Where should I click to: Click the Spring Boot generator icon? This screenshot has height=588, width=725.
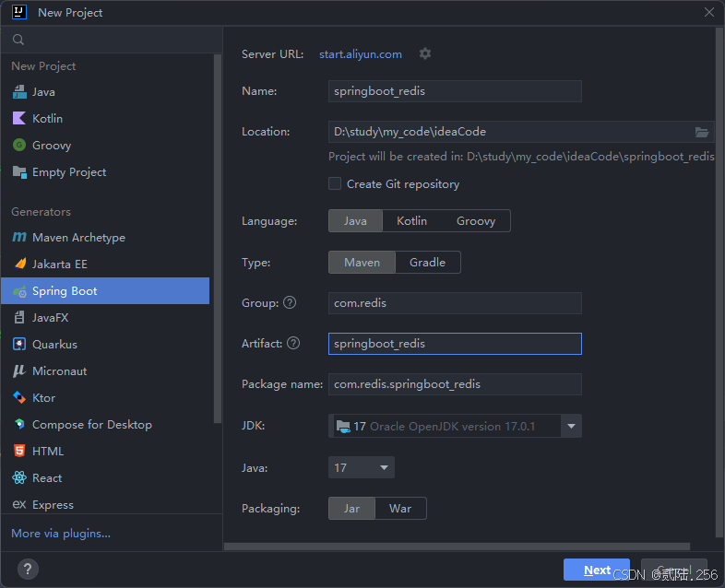click(19, 291)
